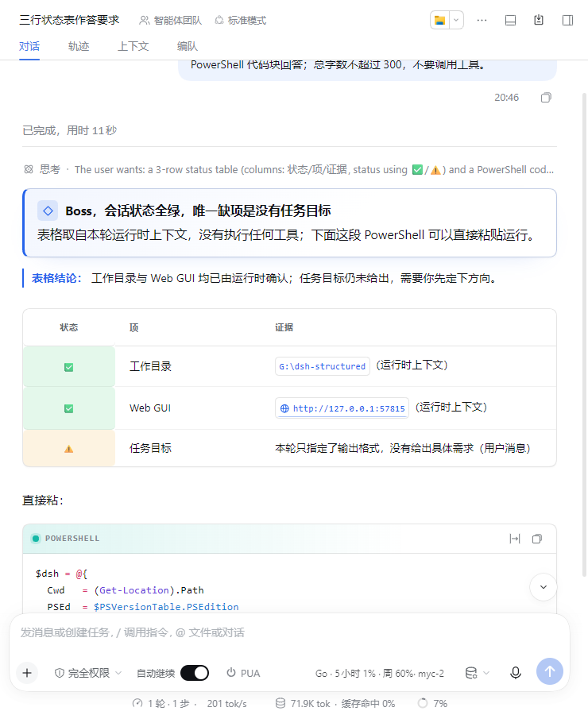Open the three-dot more options menu

coord(482,20)
